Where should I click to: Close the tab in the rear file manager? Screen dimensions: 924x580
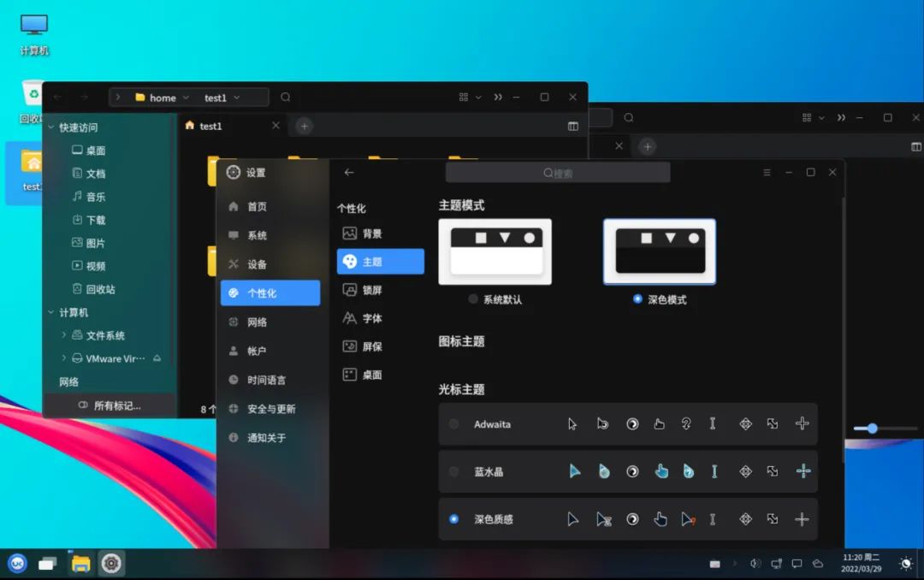click(619, 145)
